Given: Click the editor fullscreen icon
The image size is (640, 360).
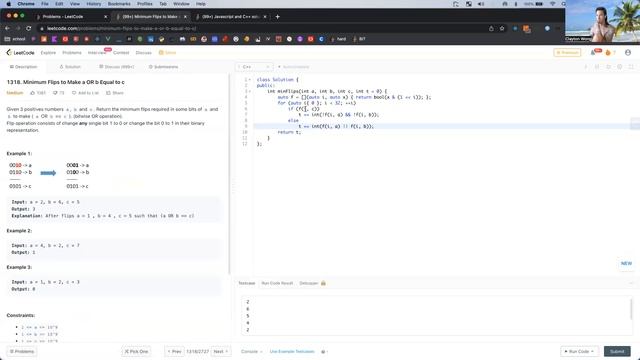Looking at the screenshot, I should click(x=631, y=67).
